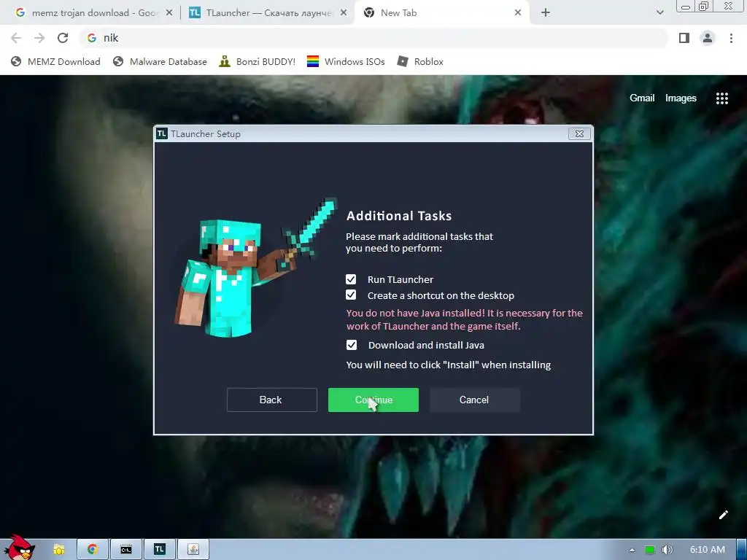
Task: Open the volume speaker icon
Action: (667, 550)
